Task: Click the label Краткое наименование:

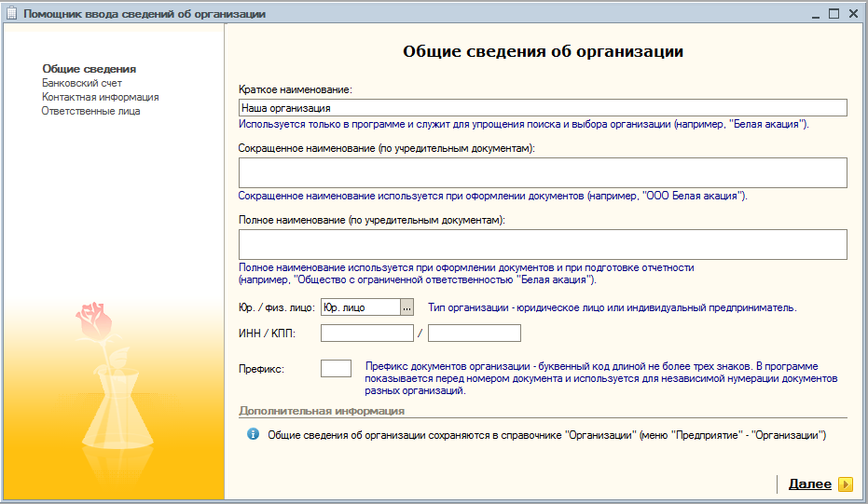Action: pos(295,89)
